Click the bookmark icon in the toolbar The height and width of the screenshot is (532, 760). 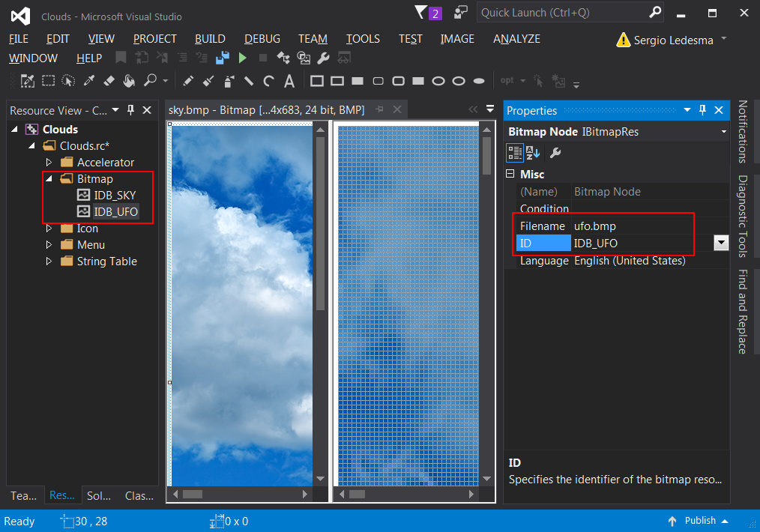(x=121, y=58)
